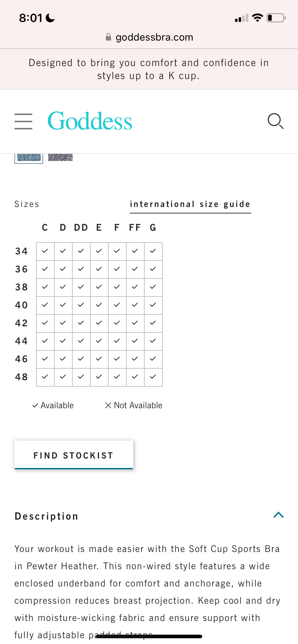Tap the cellular signal bars icon
This screenshot has height=644, width=298.
tap(241, 18)
